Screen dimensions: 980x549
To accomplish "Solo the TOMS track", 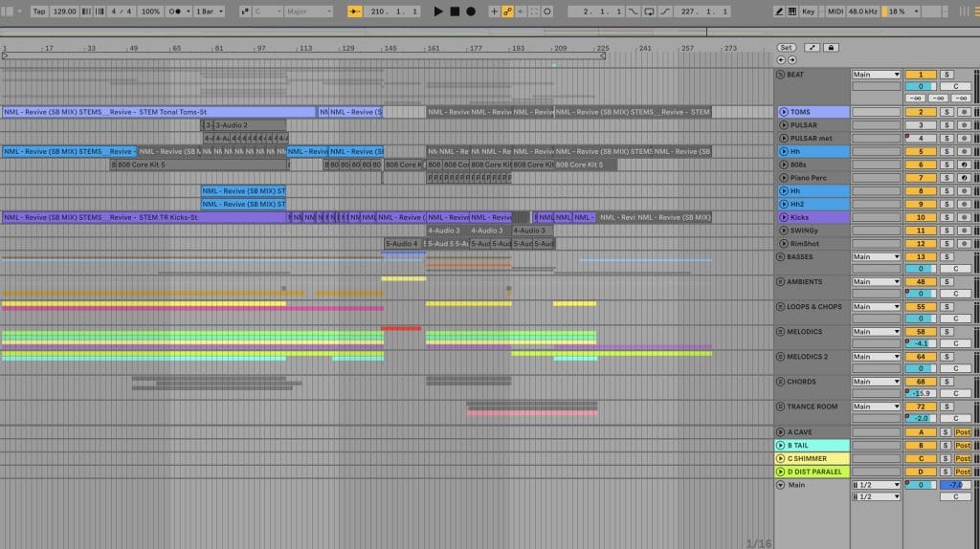I will click(946, 112).
